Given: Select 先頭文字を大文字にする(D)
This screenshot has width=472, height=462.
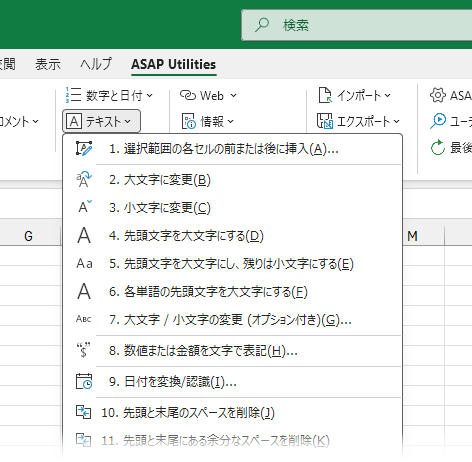Looking at the screenshot, I should [232, 236].
